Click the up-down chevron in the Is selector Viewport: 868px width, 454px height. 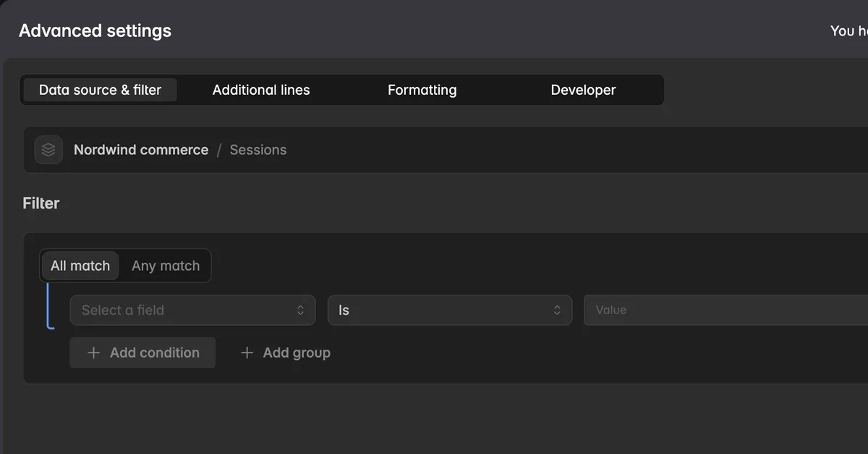pos(558,310)
